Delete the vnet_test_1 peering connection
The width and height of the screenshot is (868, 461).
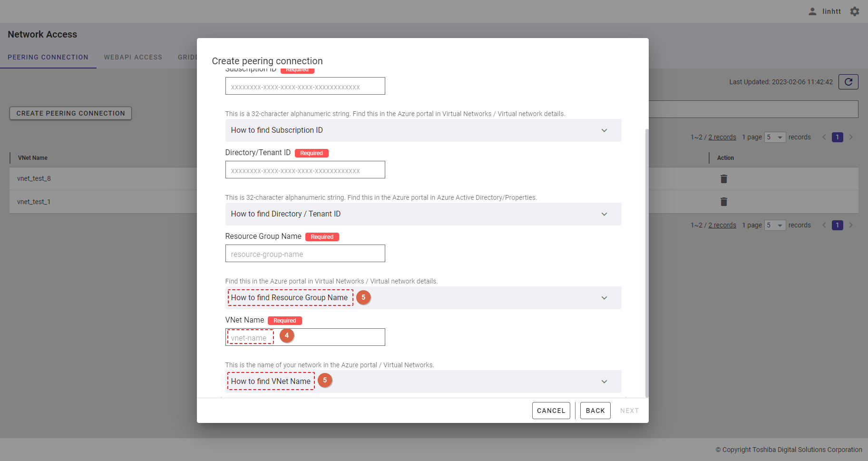[x=723, y=202]
